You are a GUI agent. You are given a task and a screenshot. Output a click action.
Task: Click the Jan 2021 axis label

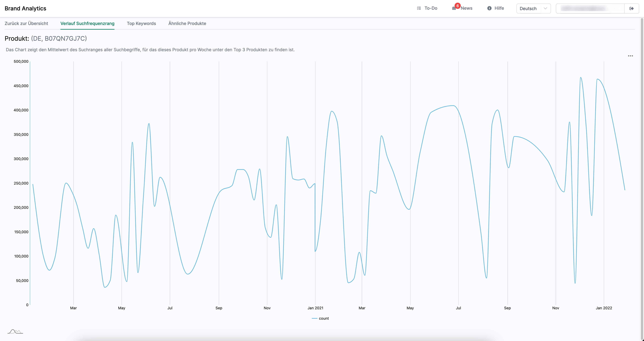pos(315,308)
